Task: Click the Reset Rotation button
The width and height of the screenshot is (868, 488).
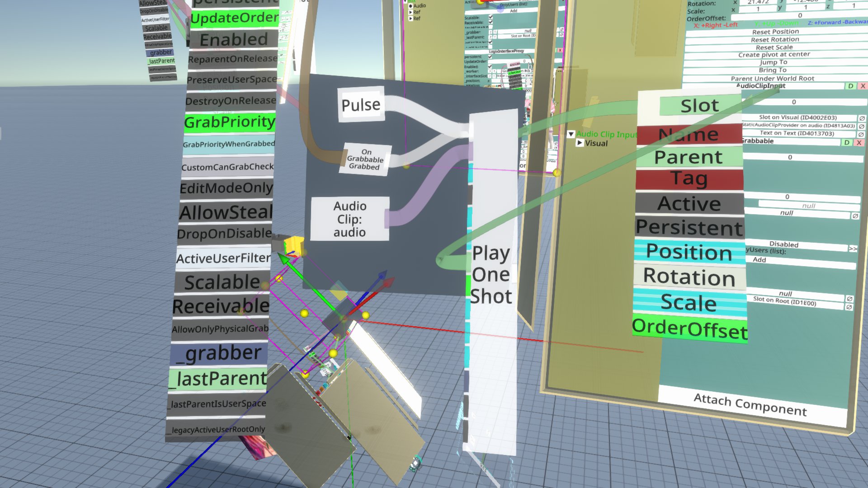Action: (775, 39)
